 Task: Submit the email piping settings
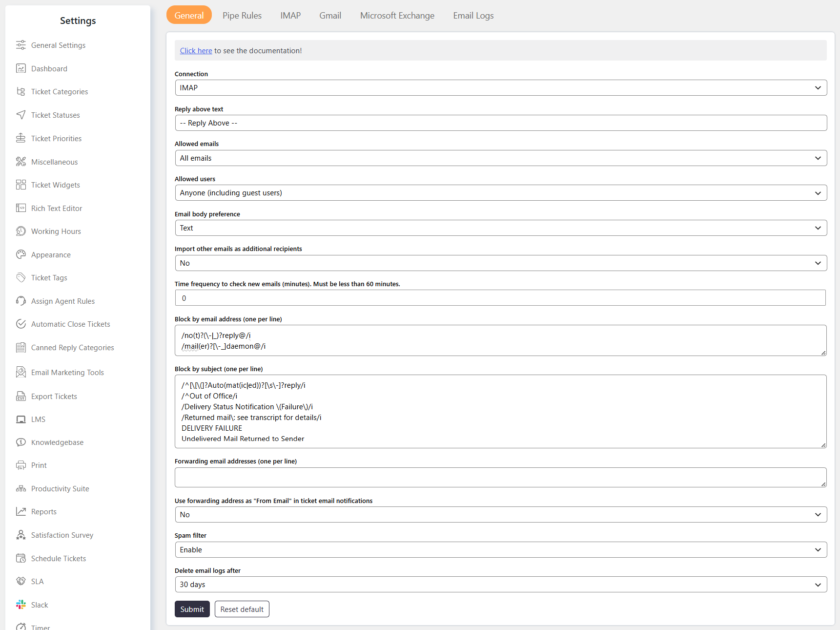click(x=192, y=609)
